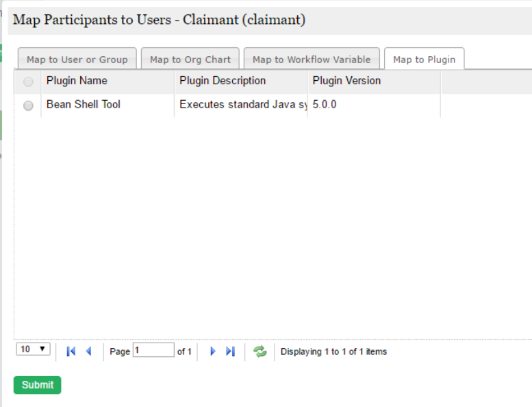Jump to the last page

pos(231,351)
